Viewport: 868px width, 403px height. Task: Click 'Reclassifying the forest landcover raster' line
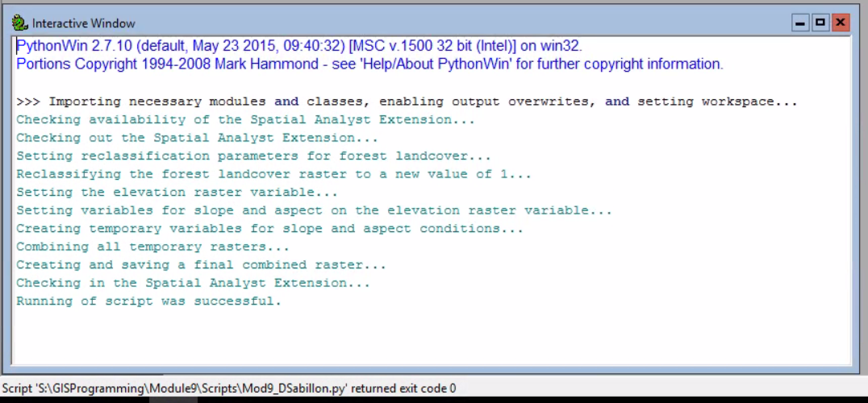[x=273, y=174]
